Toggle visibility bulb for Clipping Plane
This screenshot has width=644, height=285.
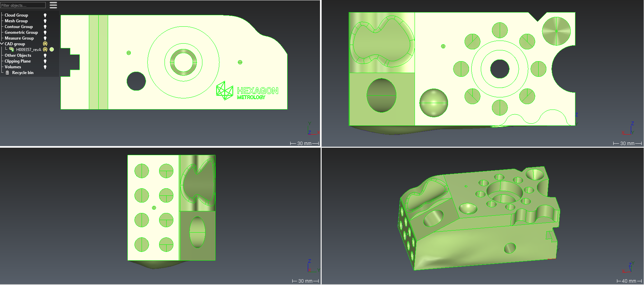coord(45,61)
